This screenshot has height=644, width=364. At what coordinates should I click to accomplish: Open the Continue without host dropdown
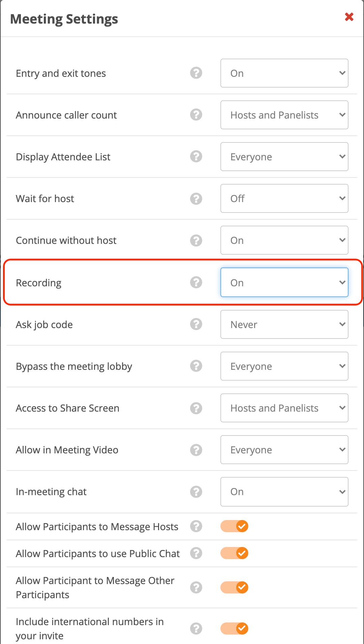pos(284,240)
